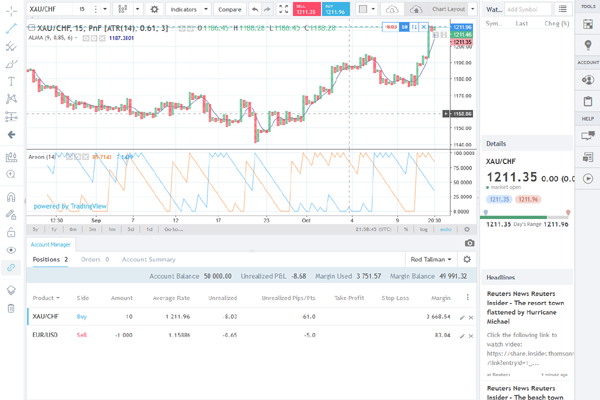Click the save chart layout cloud icon
600x400 pixels.
(416, 9)
